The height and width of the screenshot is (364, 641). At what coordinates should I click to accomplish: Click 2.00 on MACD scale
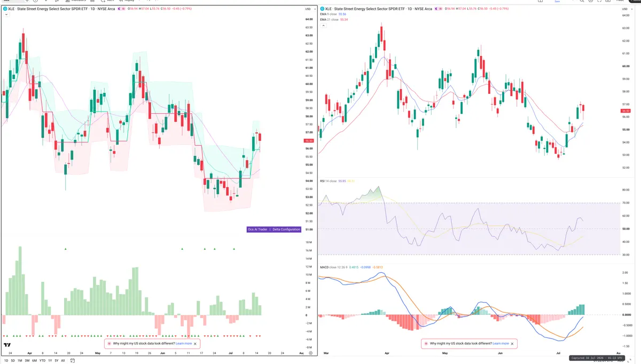pos(624,273)
